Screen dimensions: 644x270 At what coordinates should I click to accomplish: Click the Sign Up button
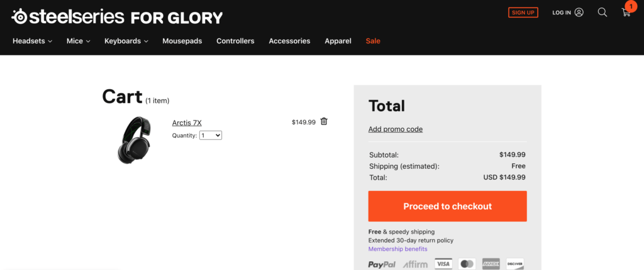click(x=523, y=13)
